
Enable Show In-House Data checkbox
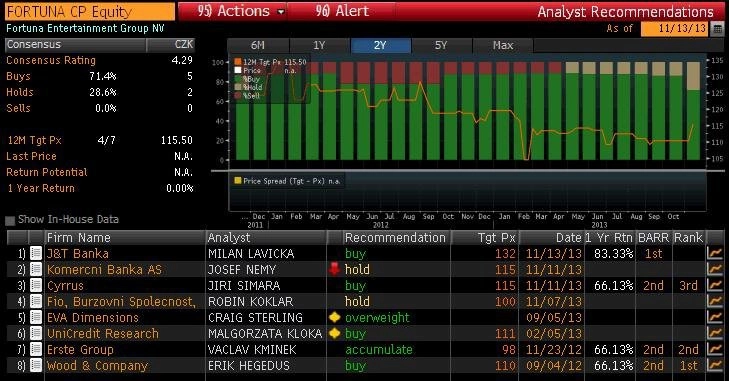pos(10,220)
